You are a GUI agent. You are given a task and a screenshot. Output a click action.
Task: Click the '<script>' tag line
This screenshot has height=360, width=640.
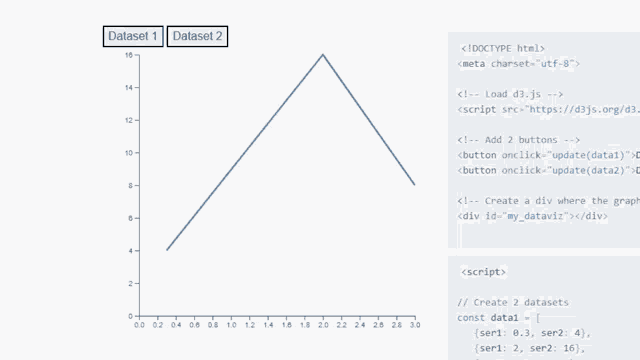(x=483, y=272)
